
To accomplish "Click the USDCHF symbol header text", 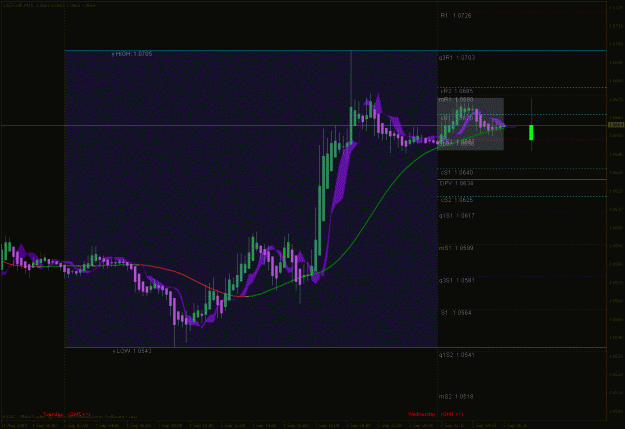I will (49, 5).
